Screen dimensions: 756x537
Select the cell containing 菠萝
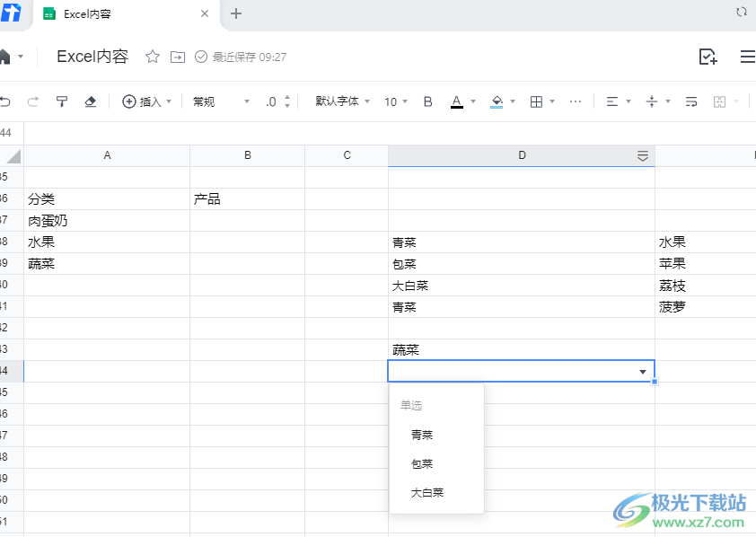[x=706, y=307]
